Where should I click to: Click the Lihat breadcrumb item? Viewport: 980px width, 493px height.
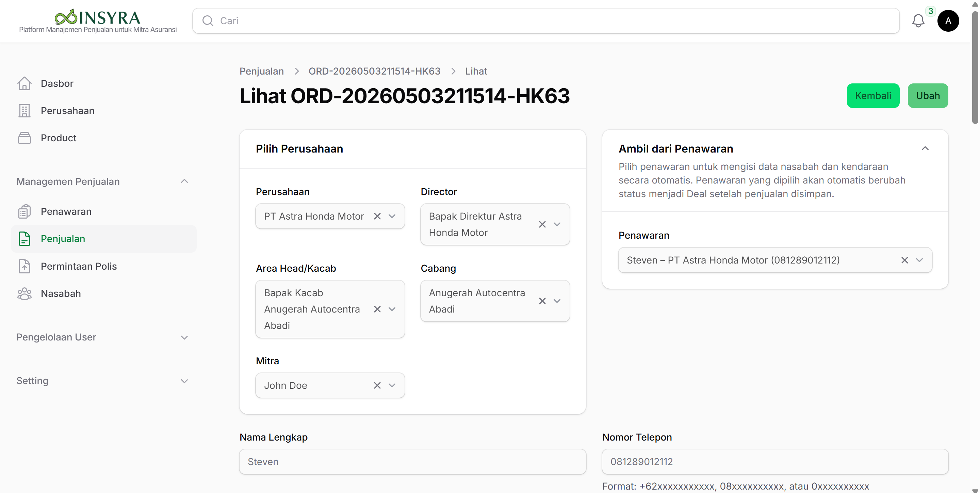pyautogui.click(x=476, y=71)
